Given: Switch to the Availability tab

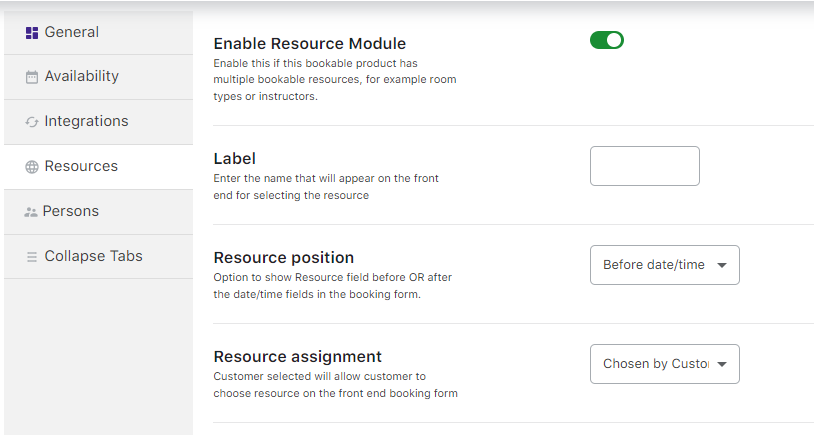Looking at the screenshot, I should pos(99,77).
